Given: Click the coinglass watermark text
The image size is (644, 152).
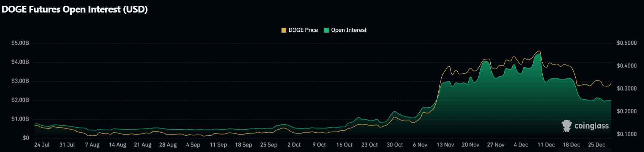Looking at the screenshot, I should point(591,126).
